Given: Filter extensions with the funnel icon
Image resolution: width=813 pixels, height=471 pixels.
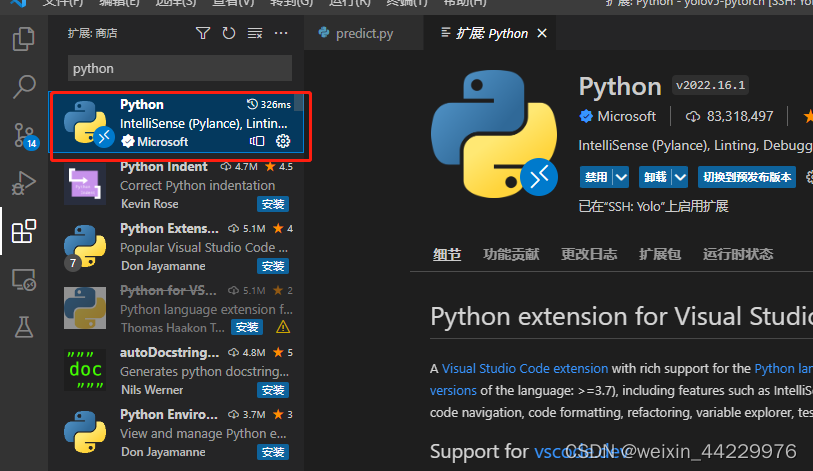Looking at the screenshot, I should coord(203,33).
